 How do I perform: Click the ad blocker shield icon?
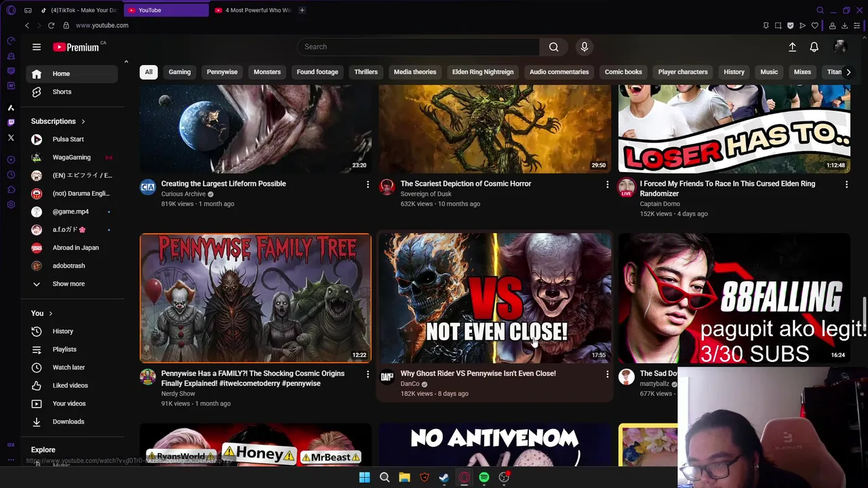[x=790, y=25]
